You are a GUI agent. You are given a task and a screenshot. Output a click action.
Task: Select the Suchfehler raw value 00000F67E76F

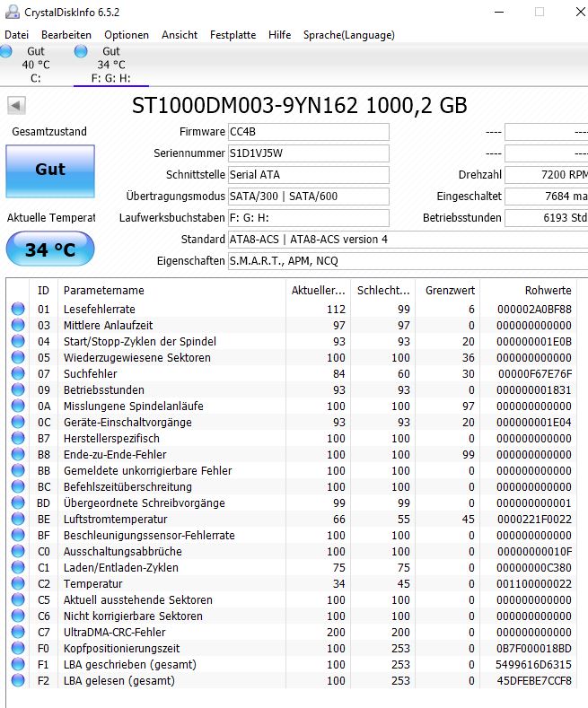(535, 374)
